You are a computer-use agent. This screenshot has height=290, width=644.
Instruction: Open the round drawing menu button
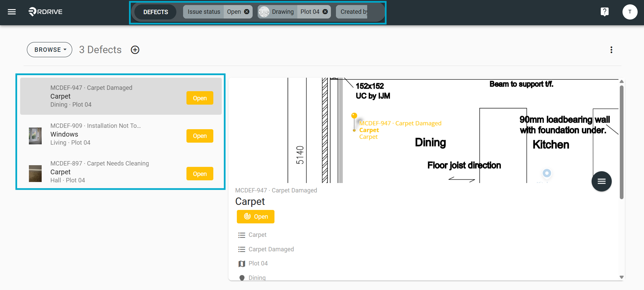click(601, 181)
